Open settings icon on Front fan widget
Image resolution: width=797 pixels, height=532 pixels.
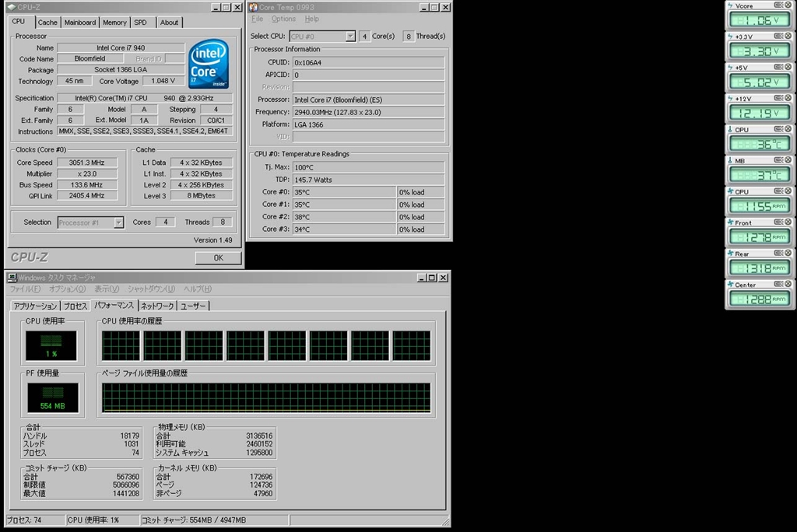click(778, 222)
